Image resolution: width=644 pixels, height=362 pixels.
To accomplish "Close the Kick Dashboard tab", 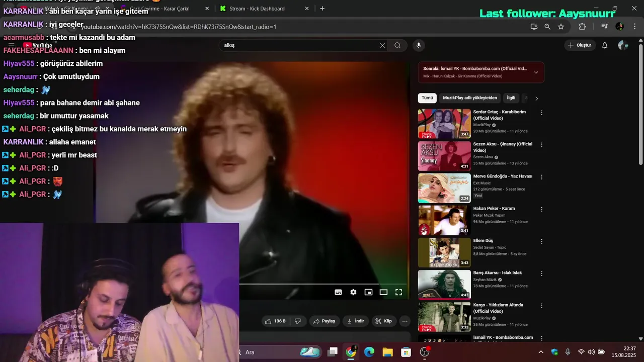I will tap(307, 9).
